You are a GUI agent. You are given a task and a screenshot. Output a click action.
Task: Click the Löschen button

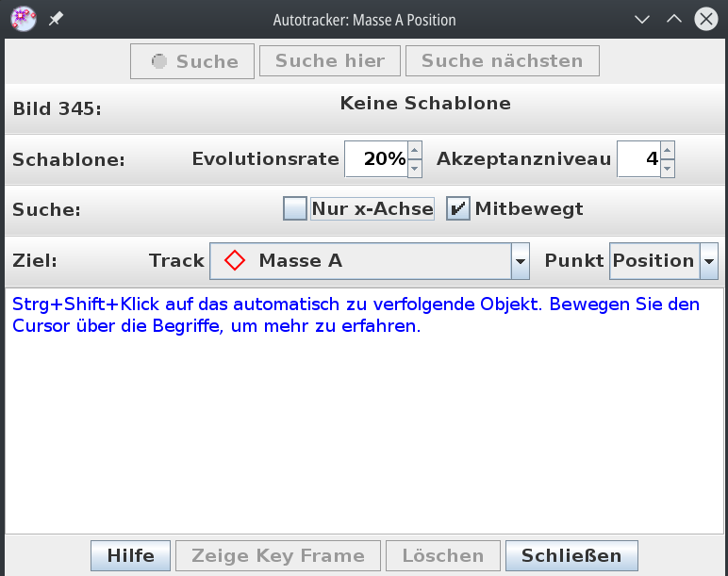click(x=443, y=555)
